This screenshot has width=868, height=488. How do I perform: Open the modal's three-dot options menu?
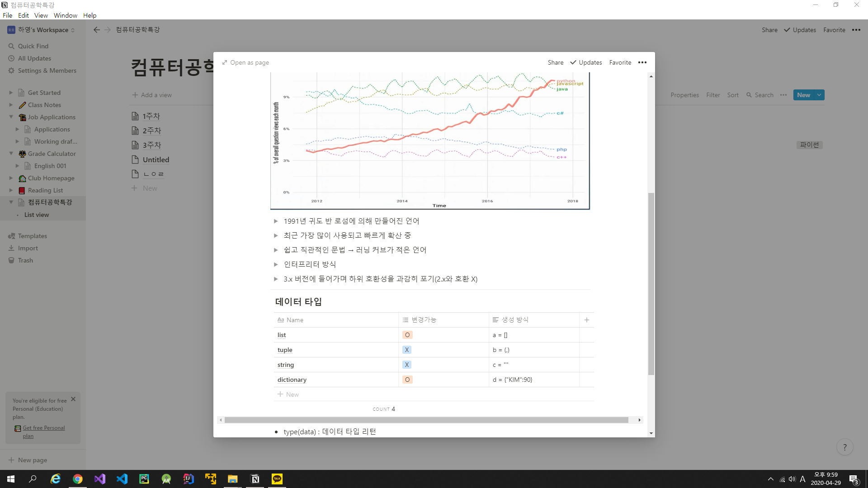pos(642,62)
